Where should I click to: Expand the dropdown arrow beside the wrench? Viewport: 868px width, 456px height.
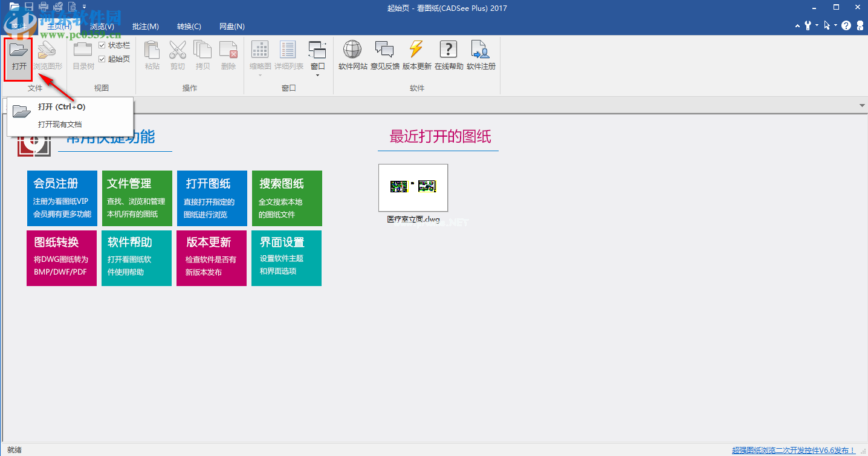coord(817,26)
